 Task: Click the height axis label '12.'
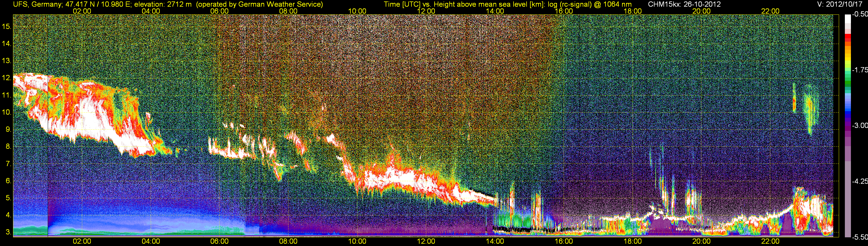click(7, 78)
